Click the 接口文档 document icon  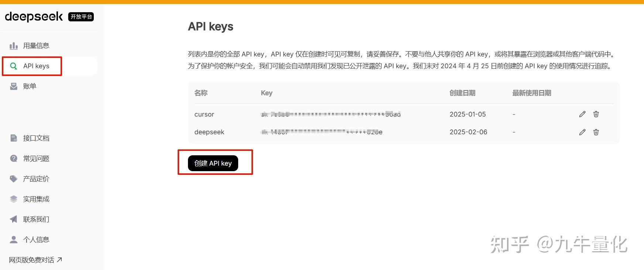(14, 138)
